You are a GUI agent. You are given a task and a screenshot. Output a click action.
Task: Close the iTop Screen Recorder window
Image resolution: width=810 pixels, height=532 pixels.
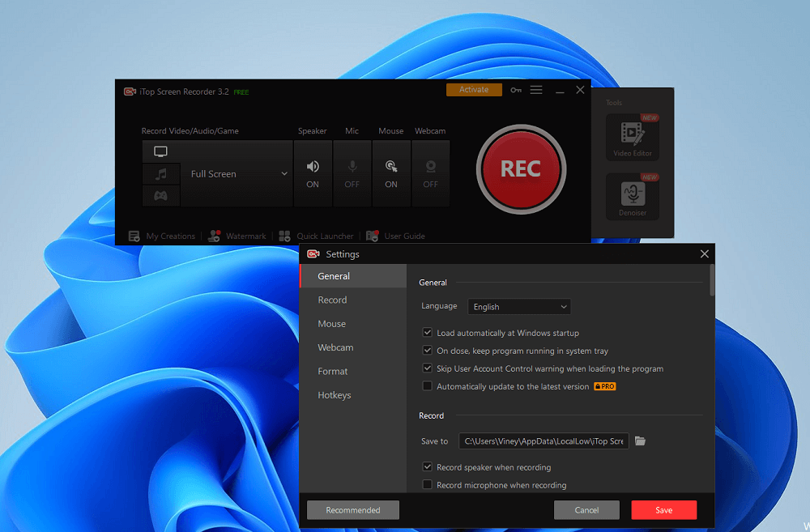(x=580, y=91)
